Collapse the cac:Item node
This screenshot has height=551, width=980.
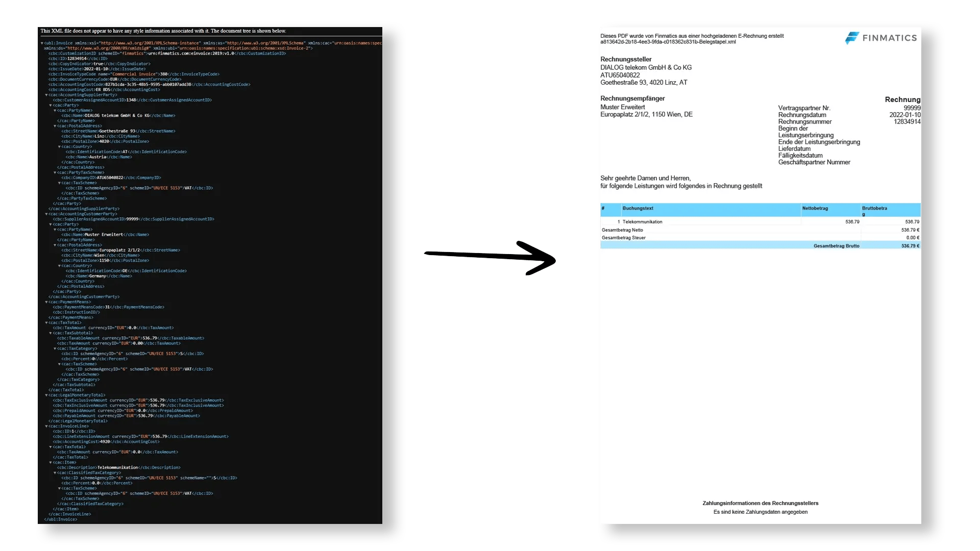click(51, 463)
